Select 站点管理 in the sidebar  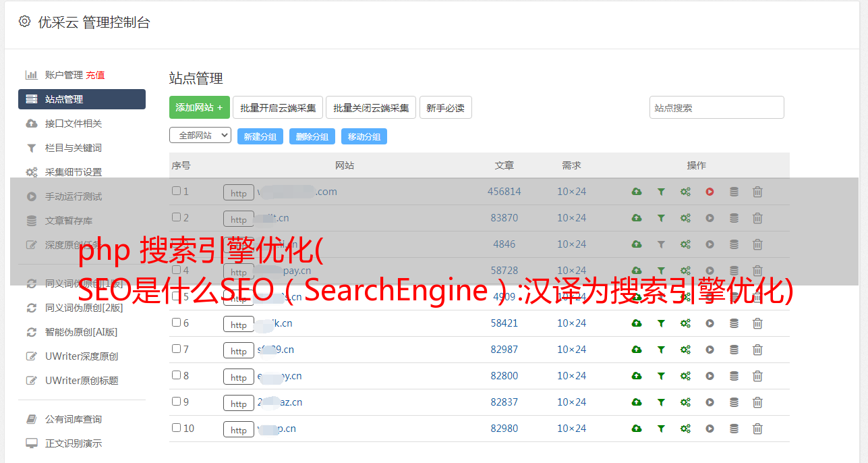point(82,99)
